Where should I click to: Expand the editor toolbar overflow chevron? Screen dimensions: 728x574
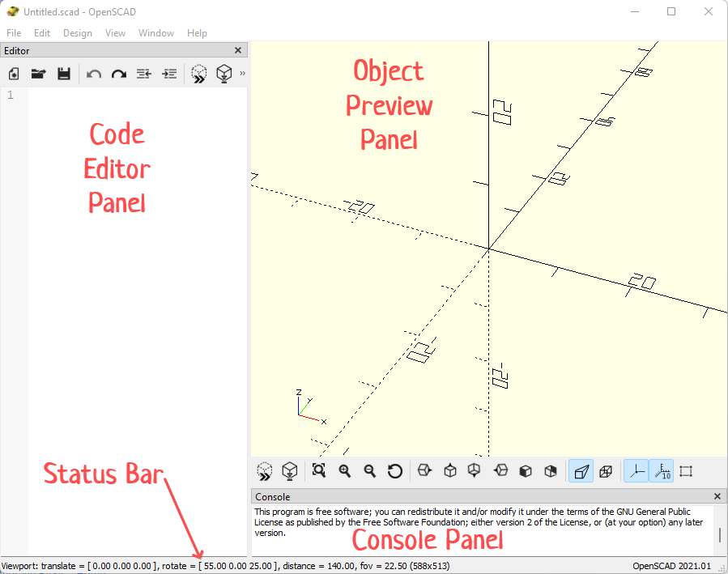[242, 74]
